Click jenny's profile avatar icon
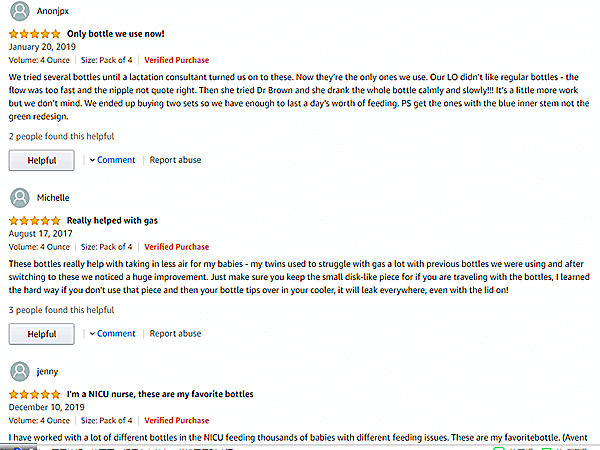Image resolution: width=600 pixels, height=450 pixels. click(x=20, y=372)
